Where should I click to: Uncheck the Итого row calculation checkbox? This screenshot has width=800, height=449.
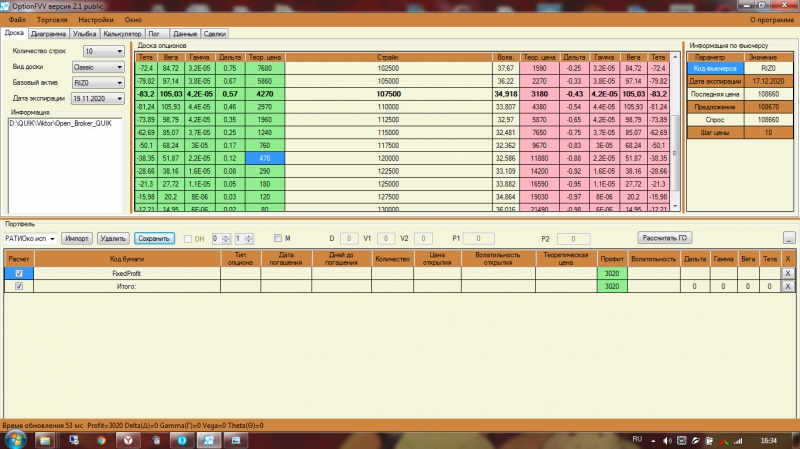pos(19,286)
